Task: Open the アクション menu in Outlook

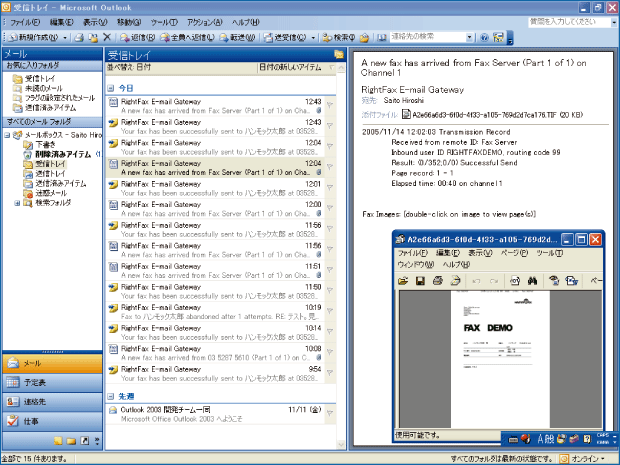Action: pos(205,22)
